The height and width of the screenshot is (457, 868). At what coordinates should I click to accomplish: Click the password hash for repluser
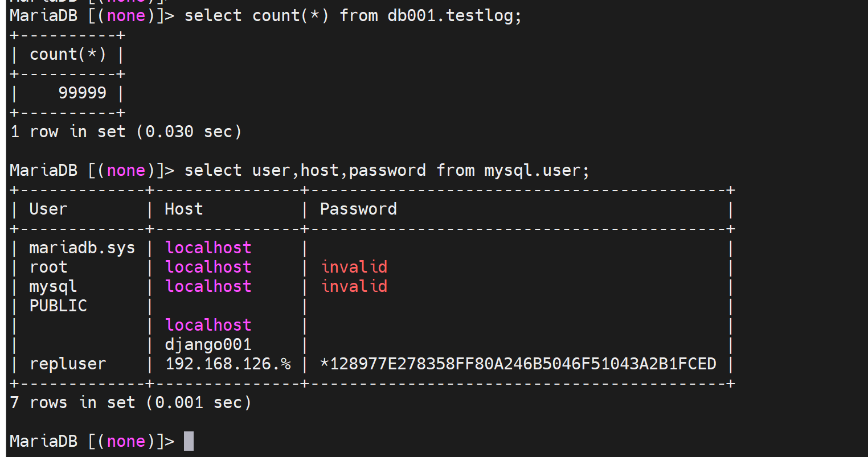click(518, 364)
